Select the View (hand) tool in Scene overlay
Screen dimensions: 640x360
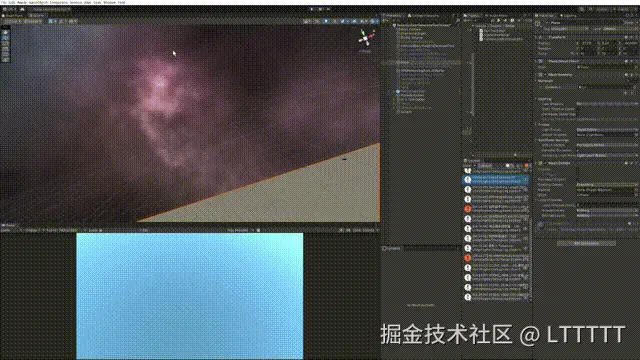tap(5, 31)
